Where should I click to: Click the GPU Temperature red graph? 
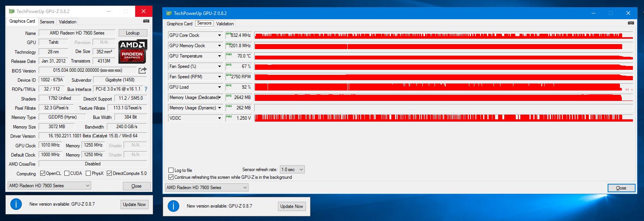coord(443,56)
